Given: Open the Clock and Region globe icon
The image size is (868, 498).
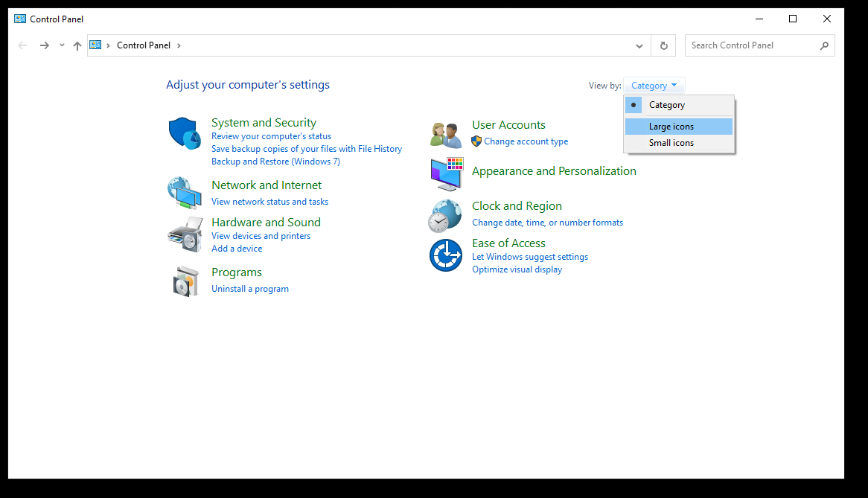Looking at the screenshot, I should (x=444, y=216).
